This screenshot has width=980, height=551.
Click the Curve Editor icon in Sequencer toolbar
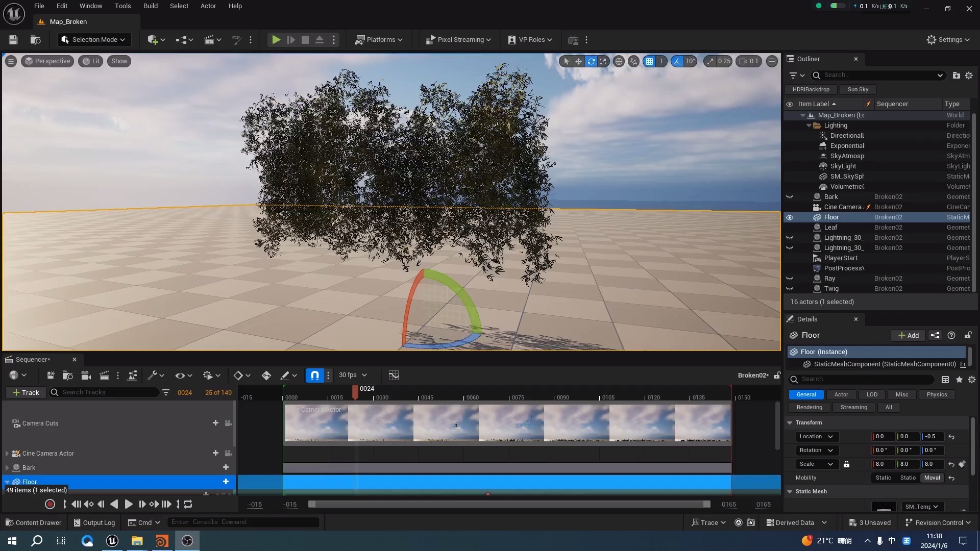(x=394, y=375)
